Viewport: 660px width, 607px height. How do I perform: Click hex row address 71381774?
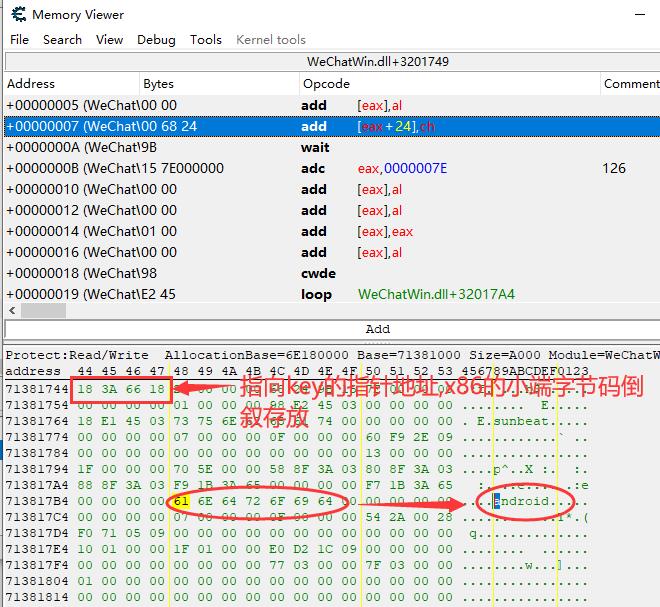[x=37, y=437]
